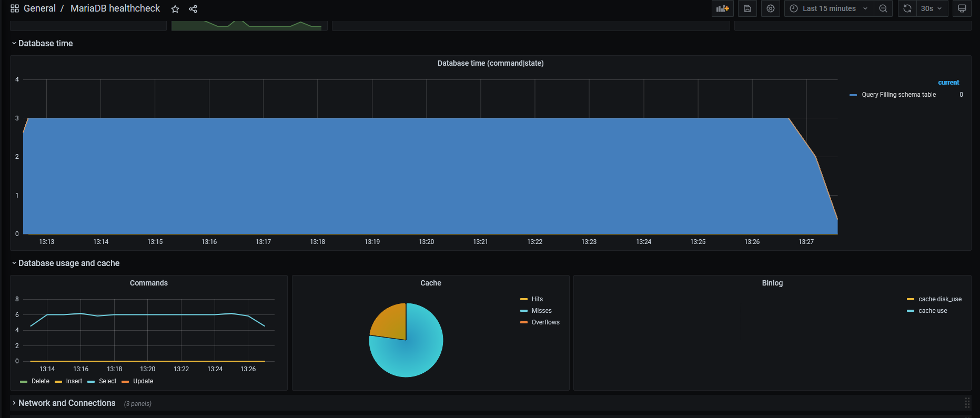This screenshot has width=980, height=418.
Task: Sort legend by current column header
Action: (948, 83)
